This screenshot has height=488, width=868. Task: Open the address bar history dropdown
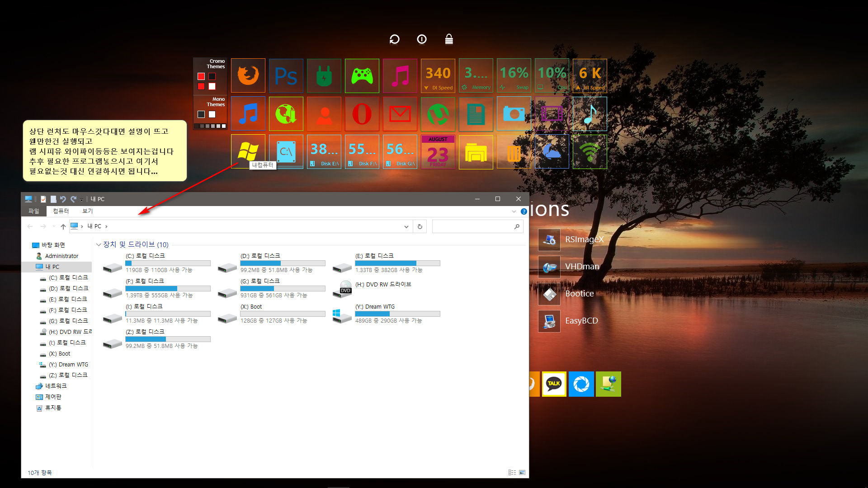pyautogui.click(x=406, y=226)
